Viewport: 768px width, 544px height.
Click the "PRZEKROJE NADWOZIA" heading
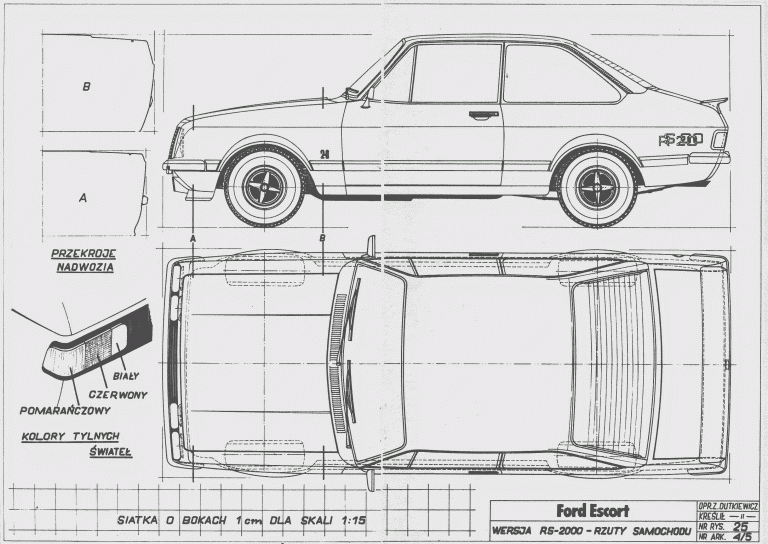(84, 260)
